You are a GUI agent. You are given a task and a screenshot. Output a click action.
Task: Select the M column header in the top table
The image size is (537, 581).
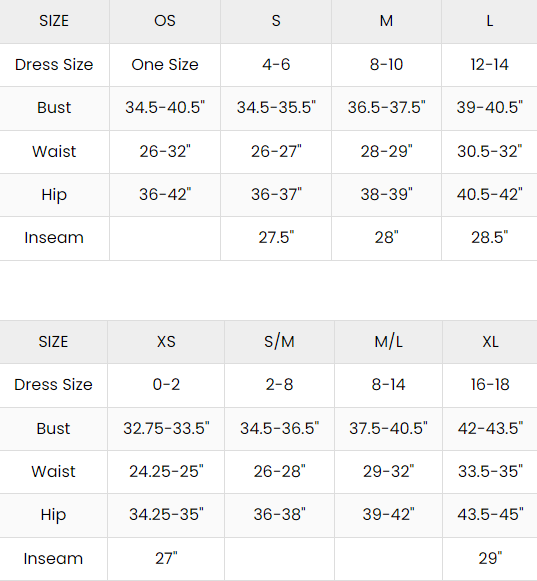(x=387, y=21)
